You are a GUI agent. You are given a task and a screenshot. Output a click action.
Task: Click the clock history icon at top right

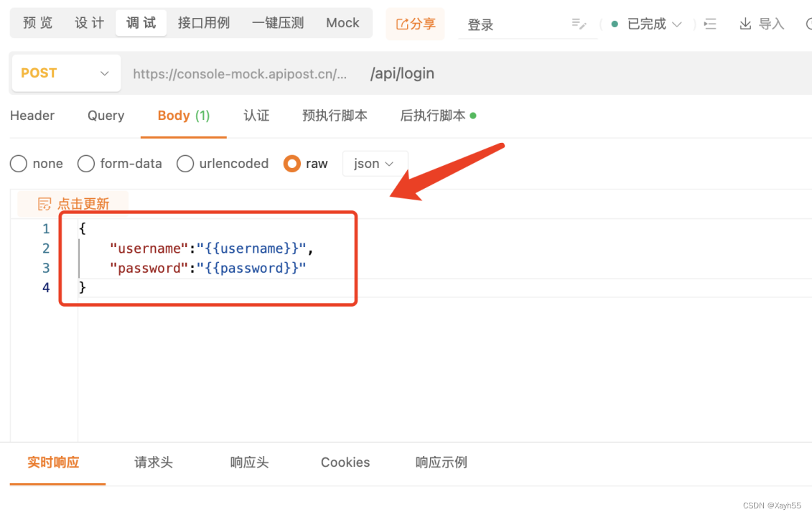pos(808,24)
